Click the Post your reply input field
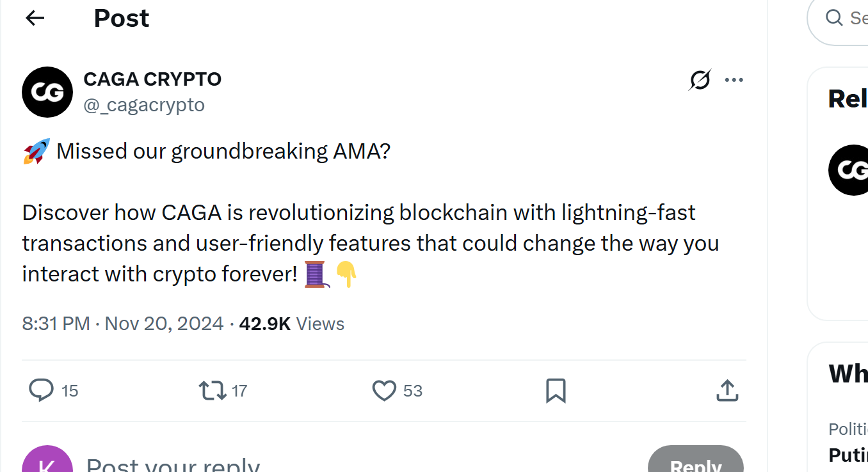This screenshot has height=472, width=868. (x=173, y=462)
